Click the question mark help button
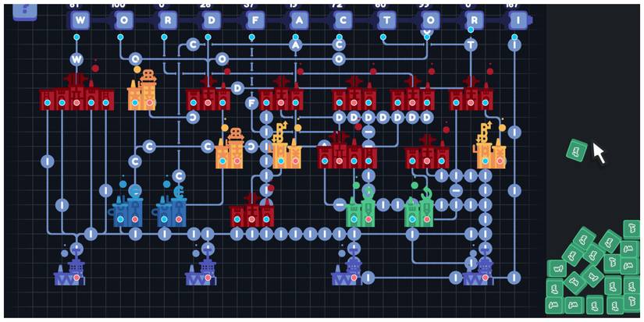The height and width of the screenshot is (322, 644). (x=25, y=9)
